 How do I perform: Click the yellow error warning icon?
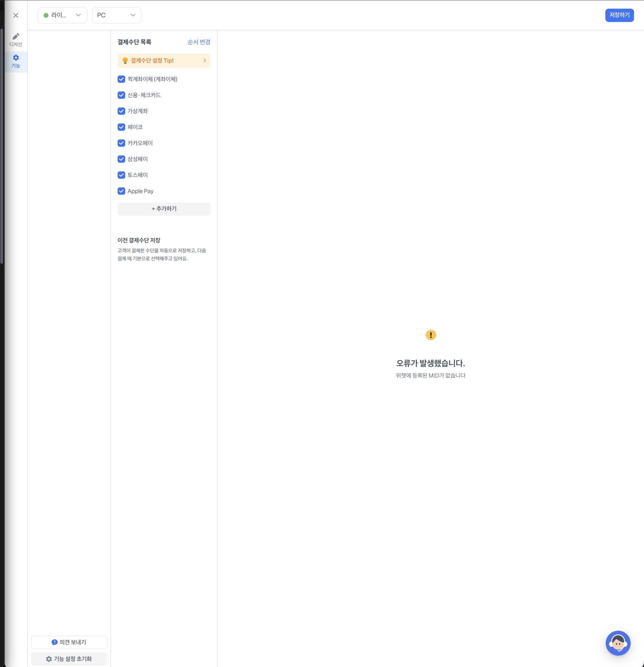click(x=430, y=335)
